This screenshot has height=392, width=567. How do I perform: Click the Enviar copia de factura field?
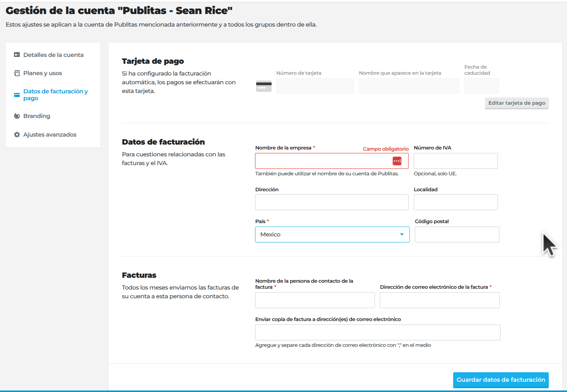click(378, 332)
